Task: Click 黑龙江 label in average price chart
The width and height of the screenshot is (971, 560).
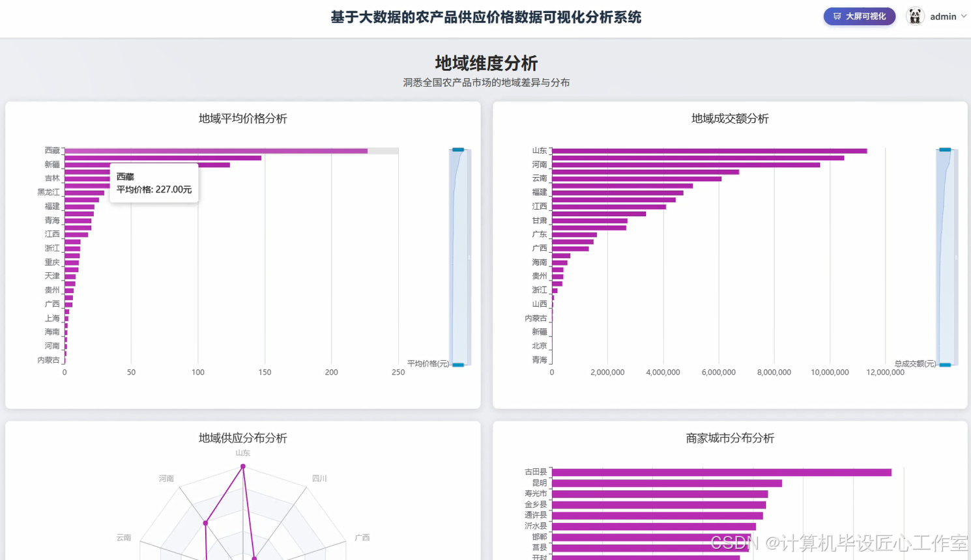Action: pyautogui.click(x=48, y=192)
